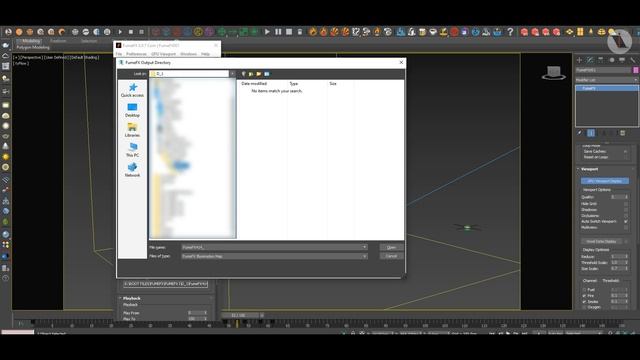
Task: Toggle Show End Result under modifier stack
Action: tap(591, 133)
